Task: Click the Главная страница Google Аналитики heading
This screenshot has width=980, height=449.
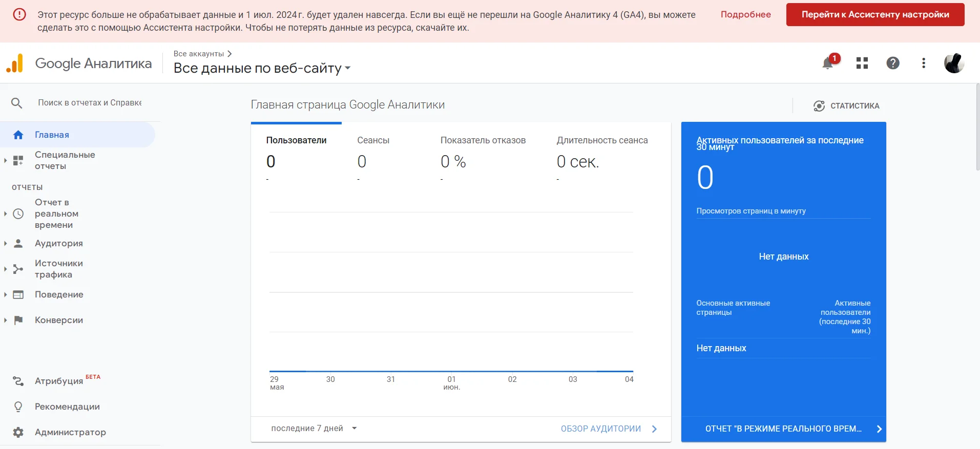Action: (x=347, y=105)
